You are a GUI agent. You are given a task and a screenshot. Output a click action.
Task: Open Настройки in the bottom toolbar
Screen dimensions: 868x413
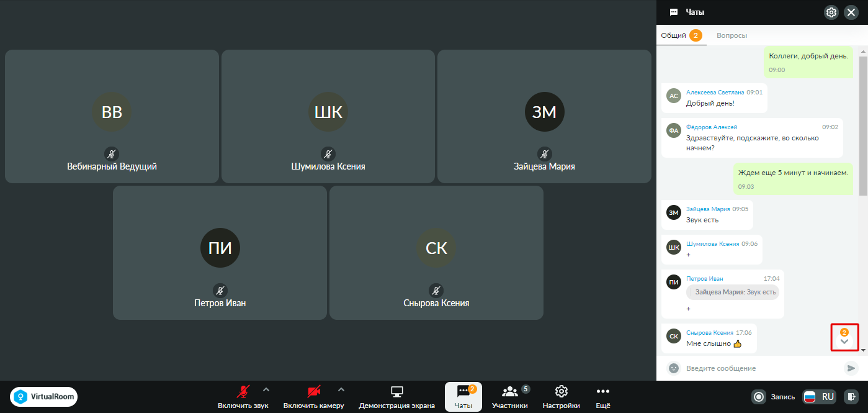562,397
